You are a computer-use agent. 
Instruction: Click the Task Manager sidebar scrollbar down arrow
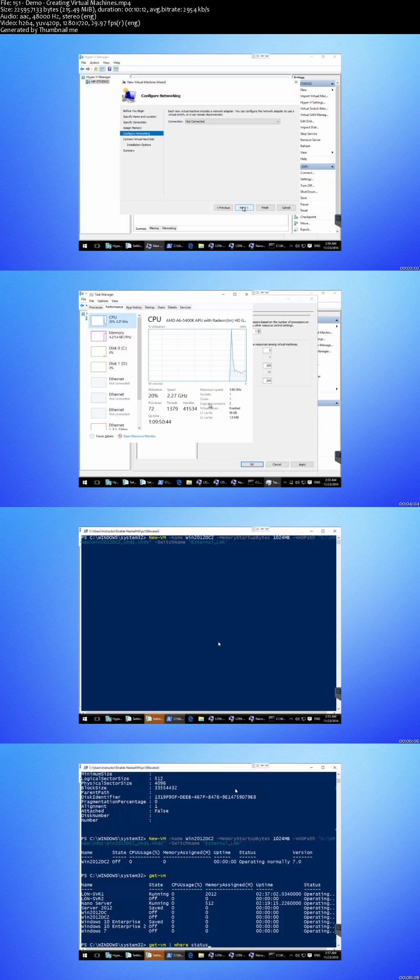point(139,428)
